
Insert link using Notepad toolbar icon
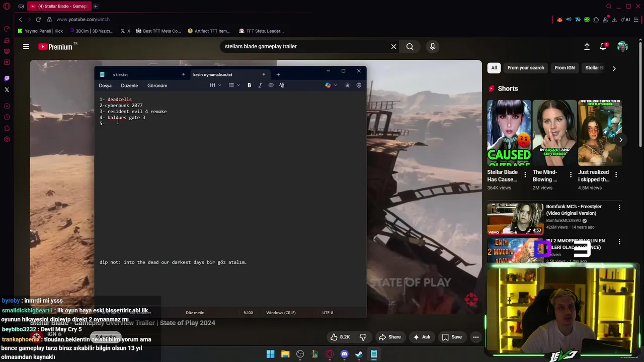[x=271, y=85]
